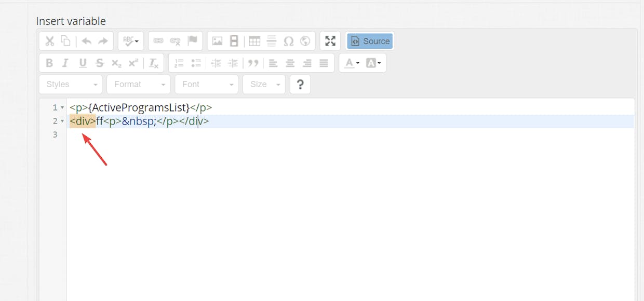Click the {ActiveProgramsList} code line
The width and height of the screenshot is (644, 301).
click(x=141, y=108)
